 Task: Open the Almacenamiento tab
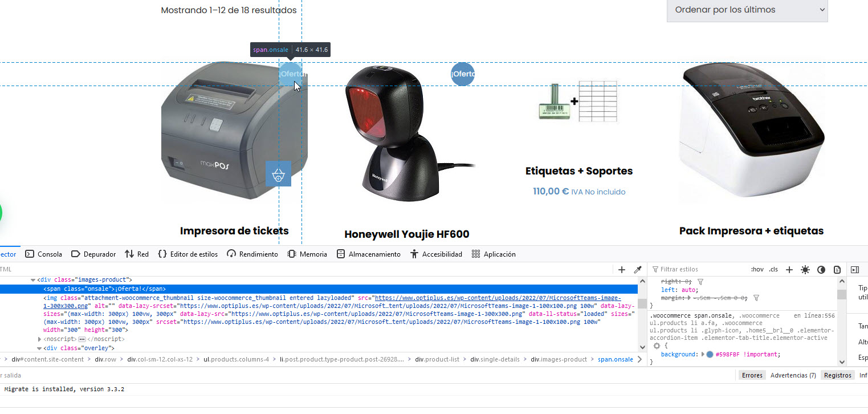pyautogui.click(x=369, y=254)
